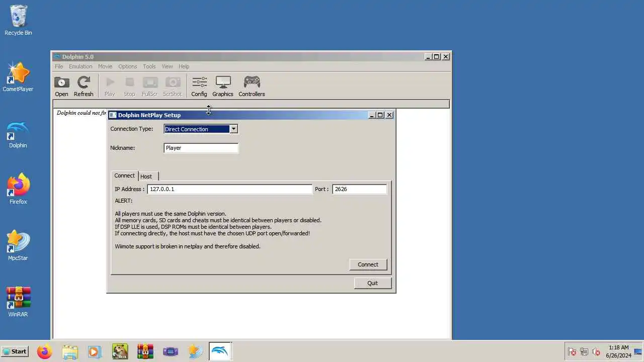Open the Movie menu
Viewport: 644px width, 362px height.
coord(105,66)
